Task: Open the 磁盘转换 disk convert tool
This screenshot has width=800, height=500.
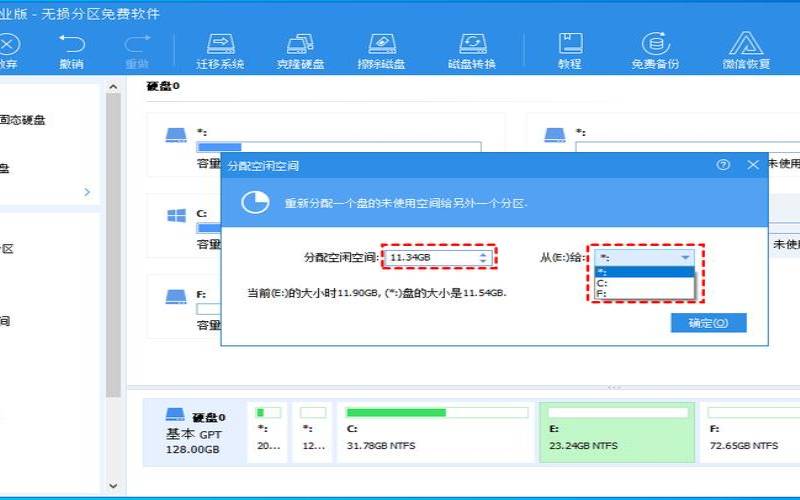Action: (x=472, y=51)
